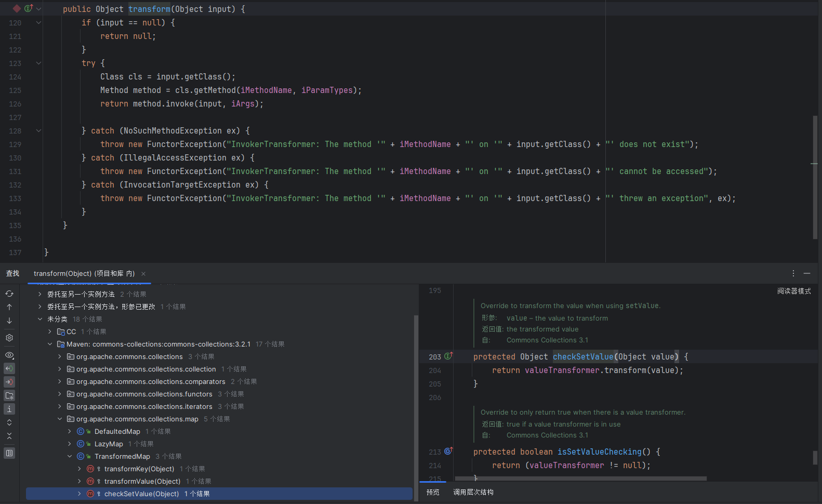Open find usages settings gear
This screenshot has width=822, height=504.
tap(9, 338)
